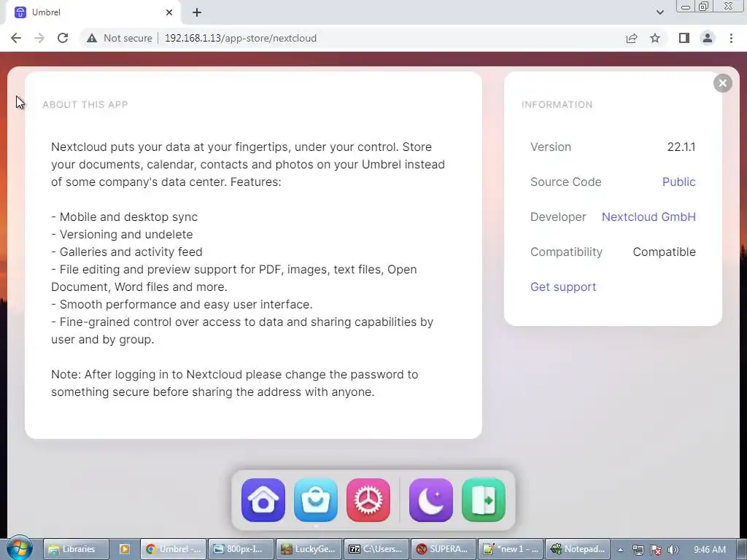This screenshot has width=747, height=560.
Task: Open the Chrome three-dot menu
Action: [731, 38]
